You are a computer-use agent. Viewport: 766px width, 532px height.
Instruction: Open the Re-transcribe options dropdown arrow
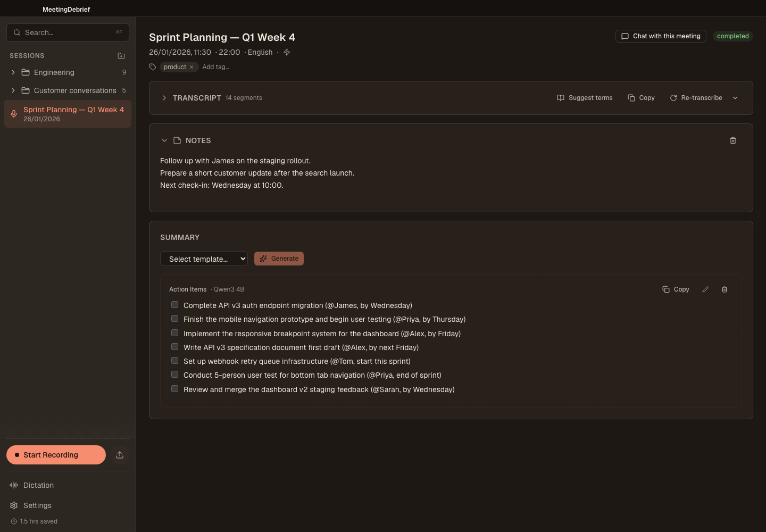[735, 98]
